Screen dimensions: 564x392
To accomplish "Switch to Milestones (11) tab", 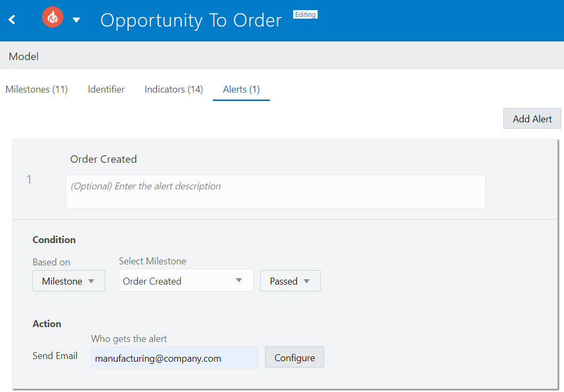I will tap(37, 89).
